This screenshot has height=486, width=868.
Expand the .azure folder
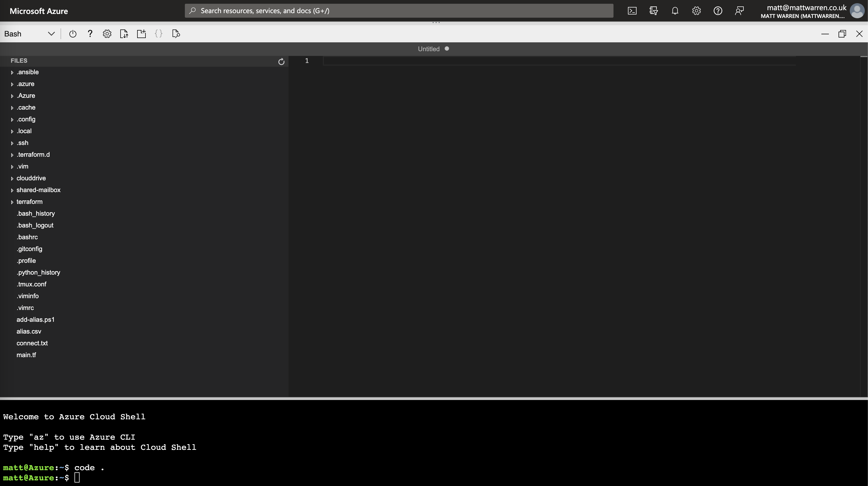[12, 84]
